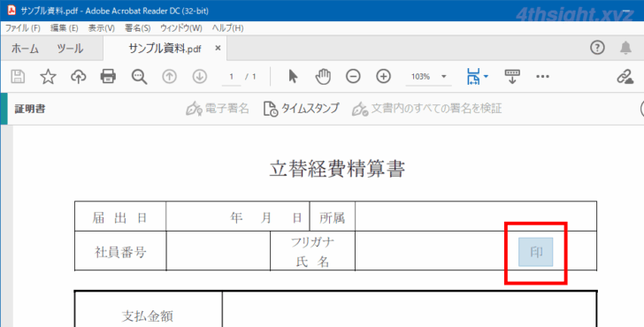The height and width of the screenshot is (327, 644).
Task: Go to the previous page with up arrow
Action: (169, 77)
